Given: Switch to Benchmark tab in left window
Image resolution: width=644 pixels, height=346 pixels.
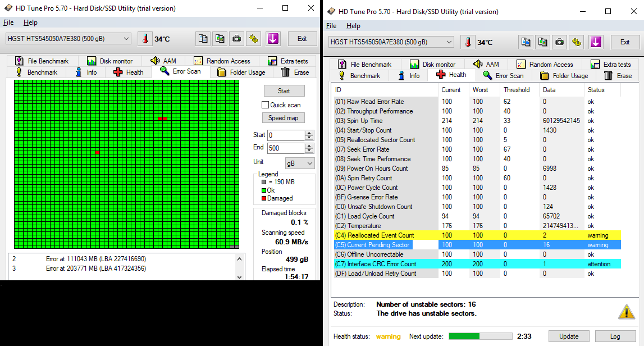Looking at the screenshot, I should click(x=36, y=72).
